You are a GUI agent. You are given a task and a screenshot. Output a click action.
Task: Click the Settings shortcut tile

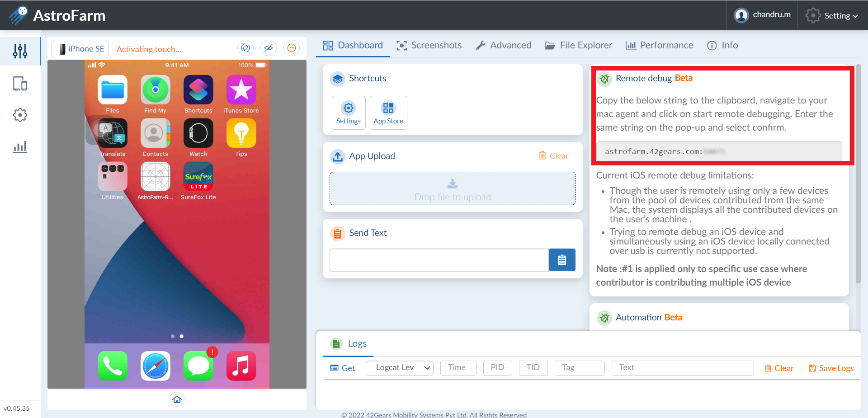[x=349, y=113]
